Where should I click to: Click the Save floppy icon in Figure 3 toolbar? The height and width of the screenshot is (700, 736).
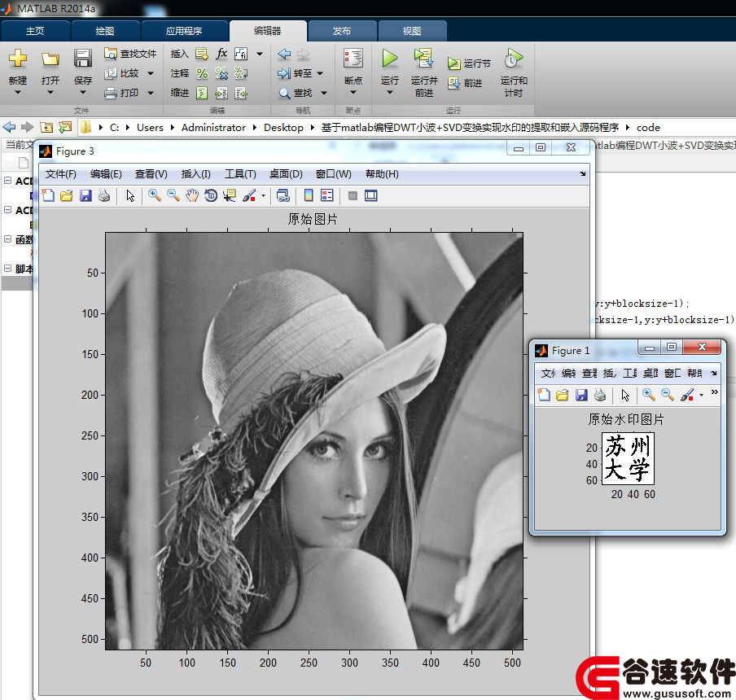(x=85, y=195)
